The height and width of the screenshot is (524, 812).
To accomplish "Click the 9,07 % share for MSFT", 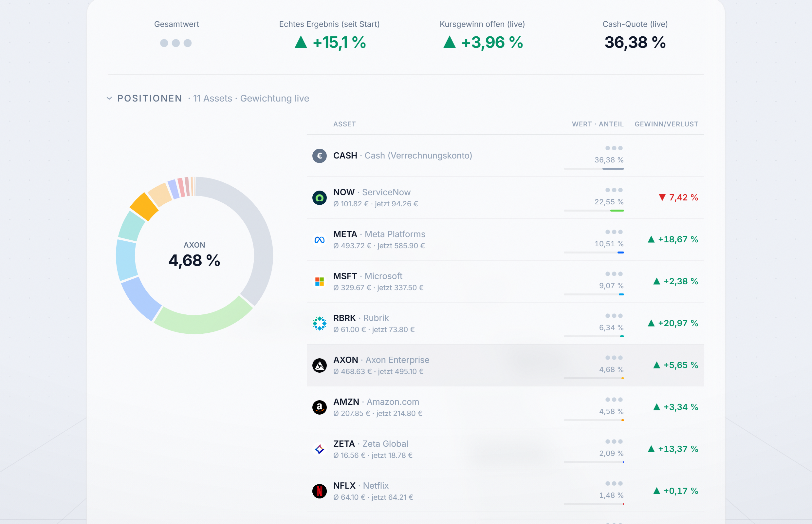I will point(611,286).
